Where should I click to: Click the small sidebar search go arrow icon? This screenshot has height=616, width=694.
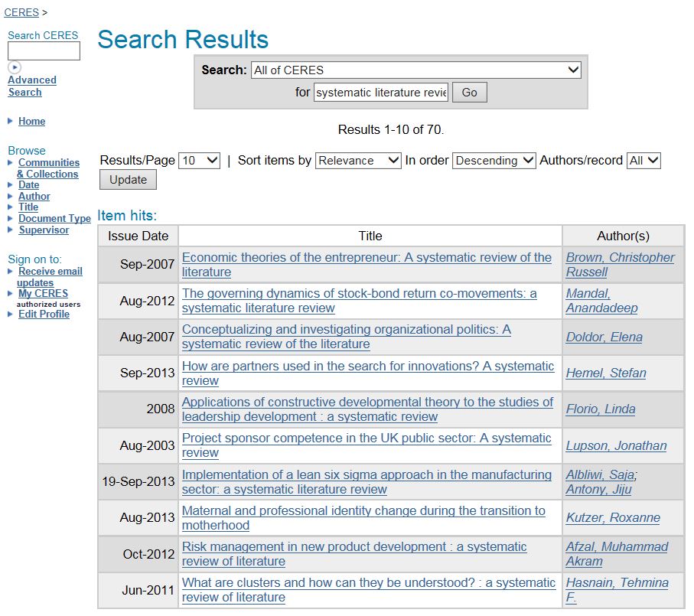(x=15, y=67)
